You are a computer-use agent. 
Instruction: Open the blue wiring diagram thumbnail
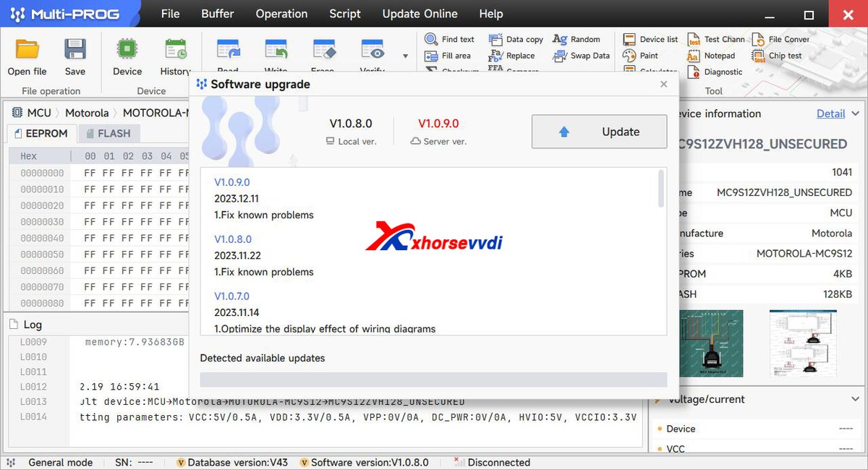(711, 342)
